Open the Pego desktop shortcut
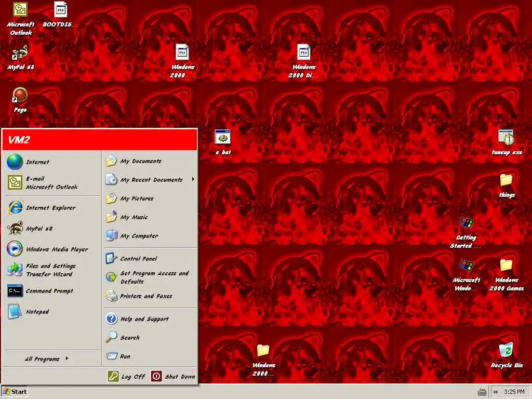Screen dimensions: 532x399 [20, 100]
